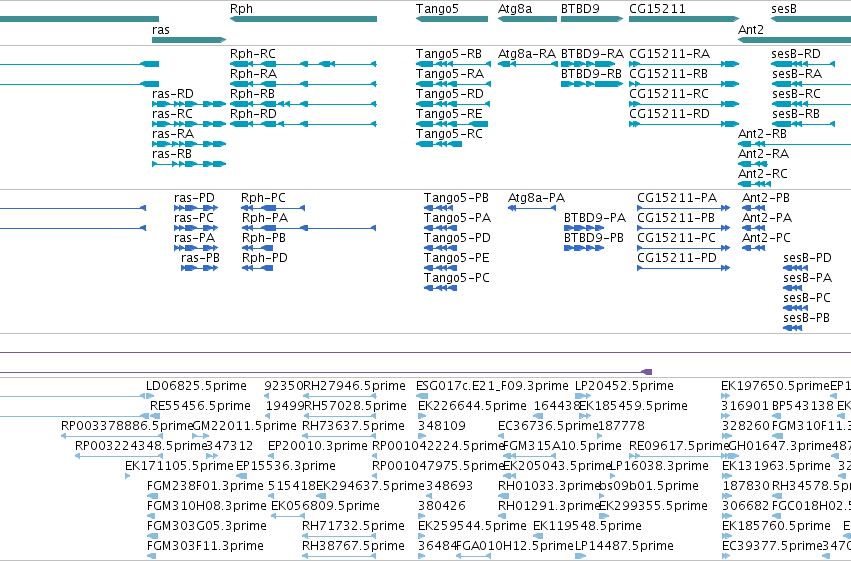
Task: Select protein sesB-PD
Action: pos(796,268)
